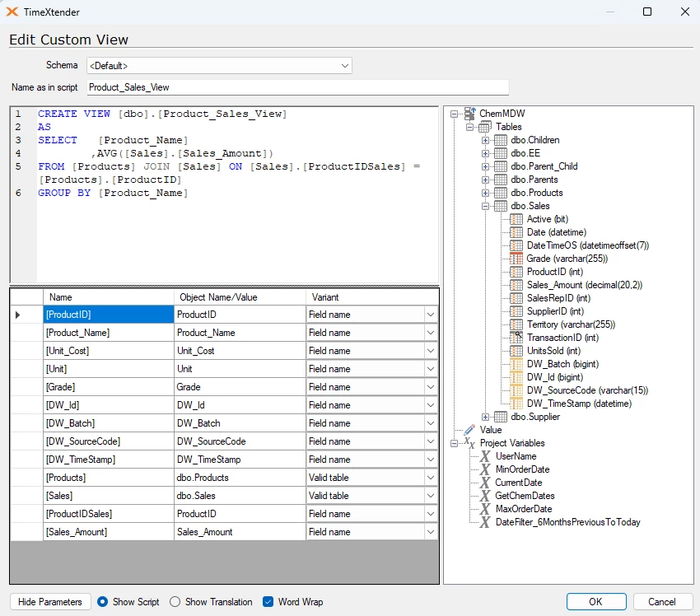Click the [Unit_Cost] name cell

point(109,351)
